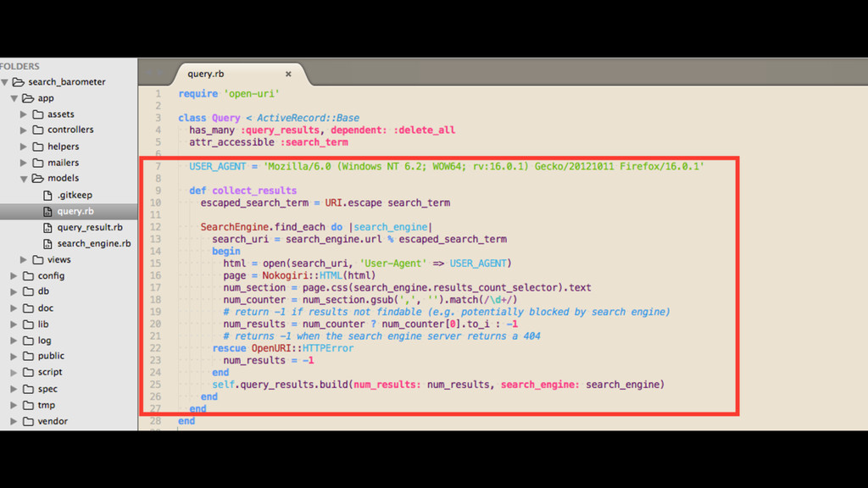Close the query.rb tab
The height and width of the screenshot is (488, 868).
click(x=288, y=74)
